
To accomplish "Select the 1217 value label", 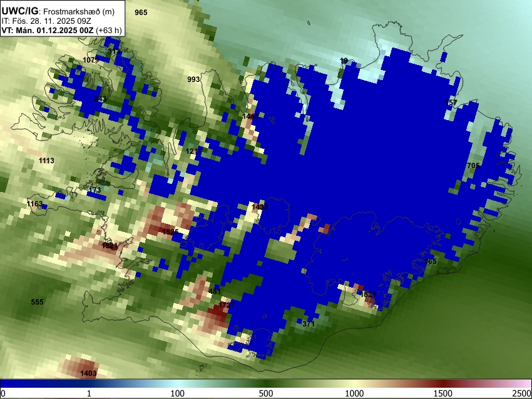I will point(194,151).
